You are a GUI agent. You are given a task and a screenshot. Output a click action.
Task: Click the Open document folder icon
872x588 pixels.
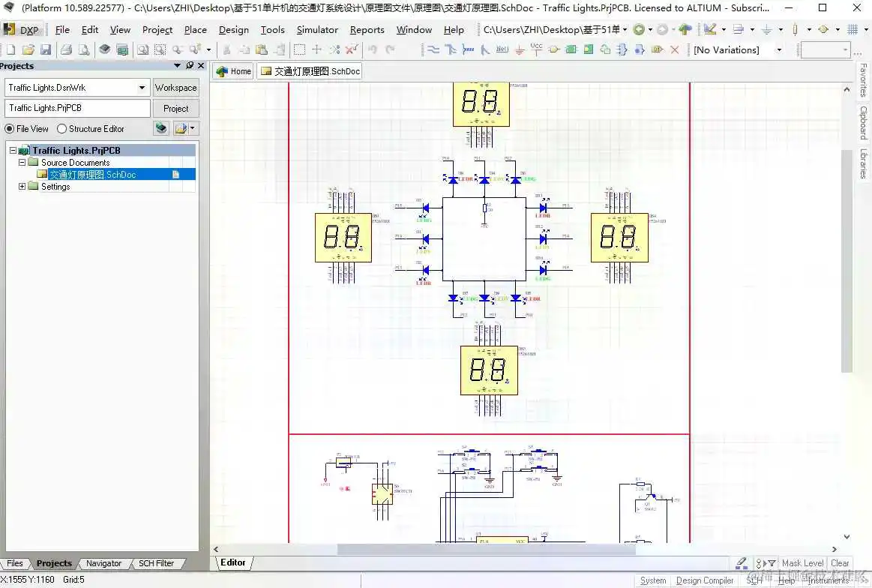pos(28,49)
